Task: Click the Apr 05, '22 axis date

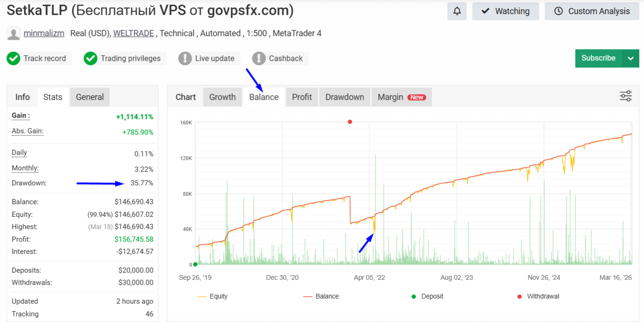Action: click(369, 278)
